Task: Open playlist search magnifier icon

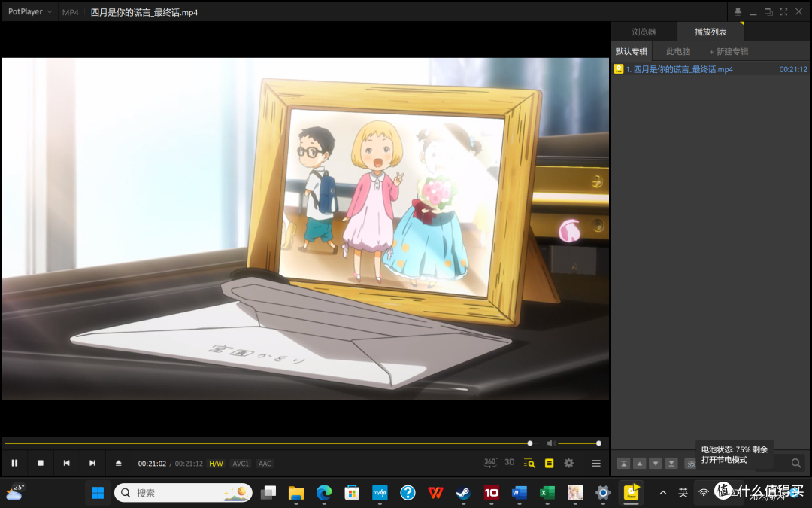Action: (x=796, y=463)
